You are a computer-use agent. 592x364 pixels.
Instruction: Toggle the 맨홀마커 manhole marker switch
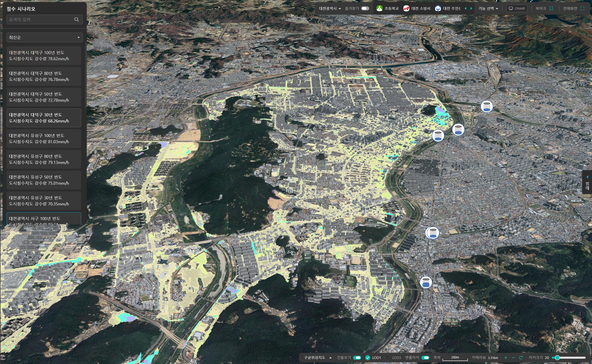[425, 357]
